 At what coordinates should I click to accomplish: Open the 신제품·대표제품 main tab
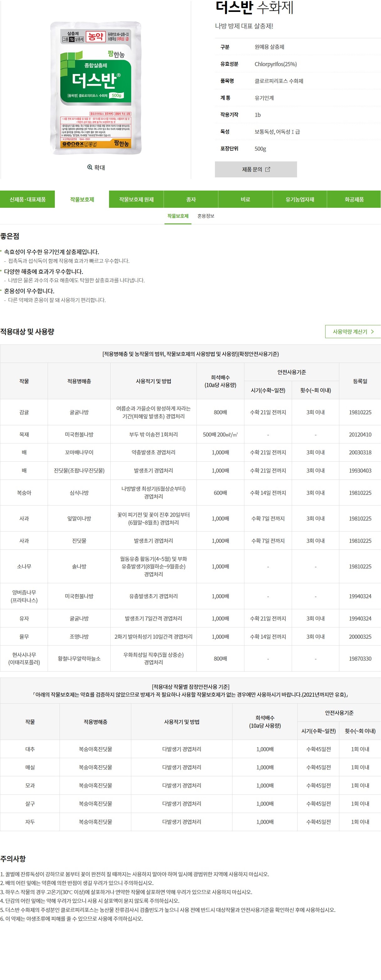click(27, 199)
